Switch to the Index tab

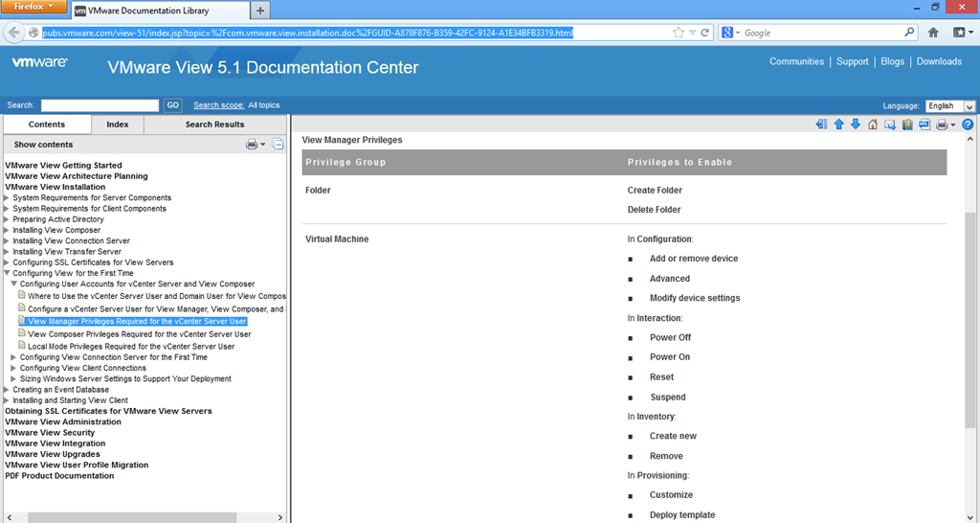[118, 125]
